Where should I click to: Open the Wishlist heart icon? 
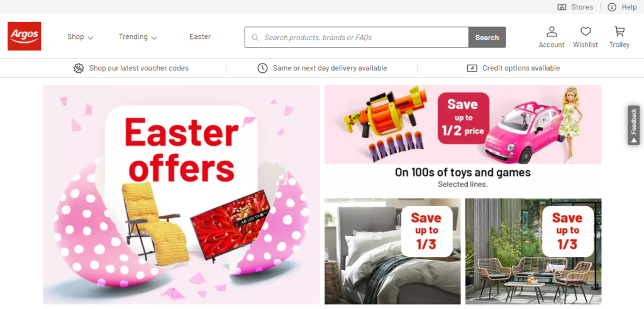coord(586,31)
